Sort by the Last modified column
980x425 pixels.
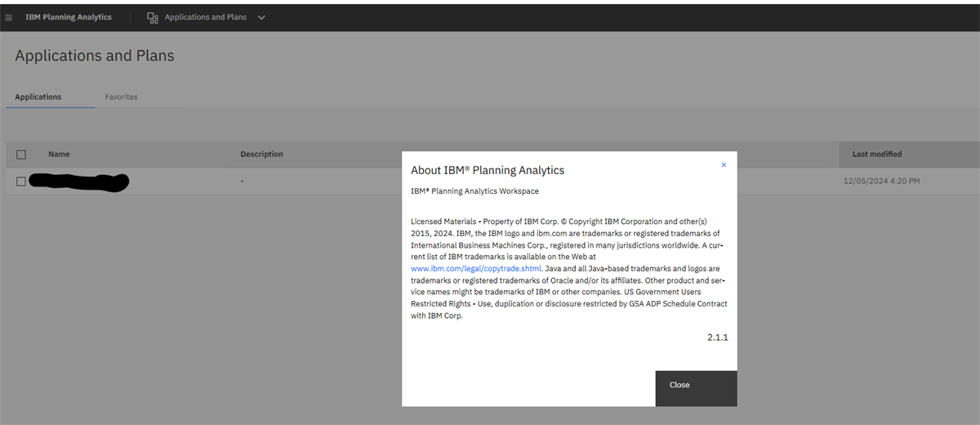(x=877, y=154)
